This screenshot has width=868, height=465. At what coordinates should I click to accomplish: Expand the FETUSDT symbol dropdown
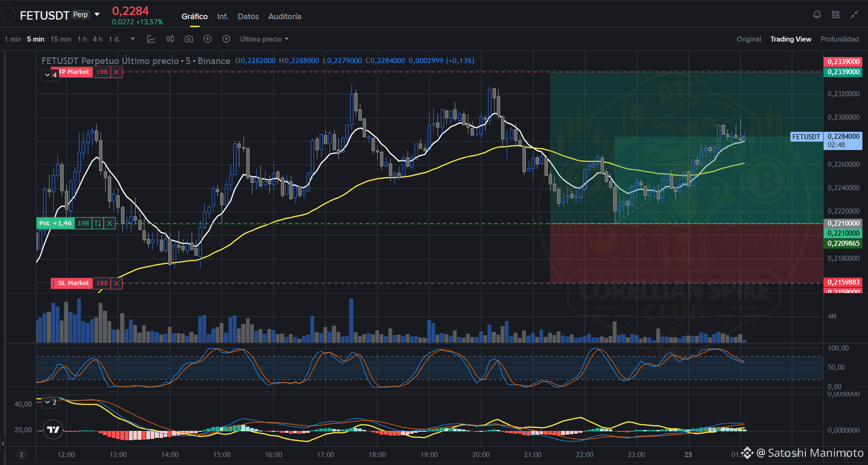[97, 14]
